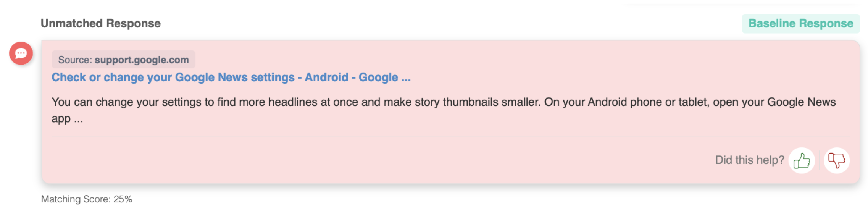Click the red thumbs down icon

click(836, 160)
